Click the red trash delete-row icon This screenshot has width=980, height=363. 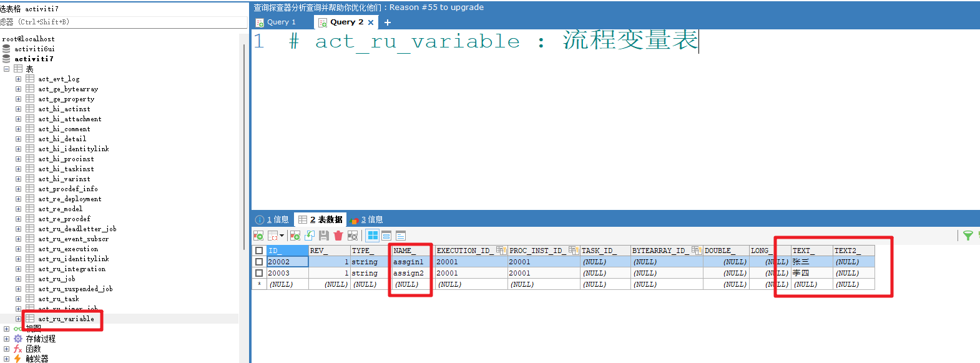click(x=338, y=236)
